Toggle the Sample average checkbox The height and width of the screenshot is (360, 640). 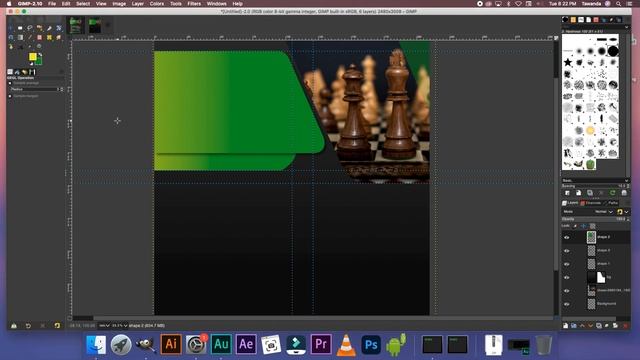pos(10,83)
